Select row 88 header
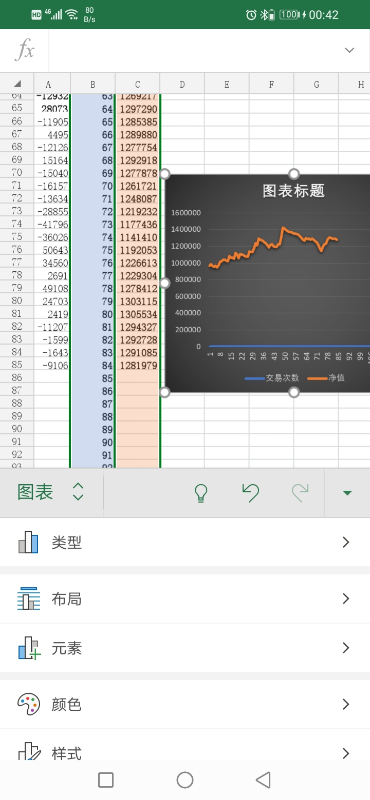Image resolution: width=370 pixels, height=800 pixels. tap(17, 403)
